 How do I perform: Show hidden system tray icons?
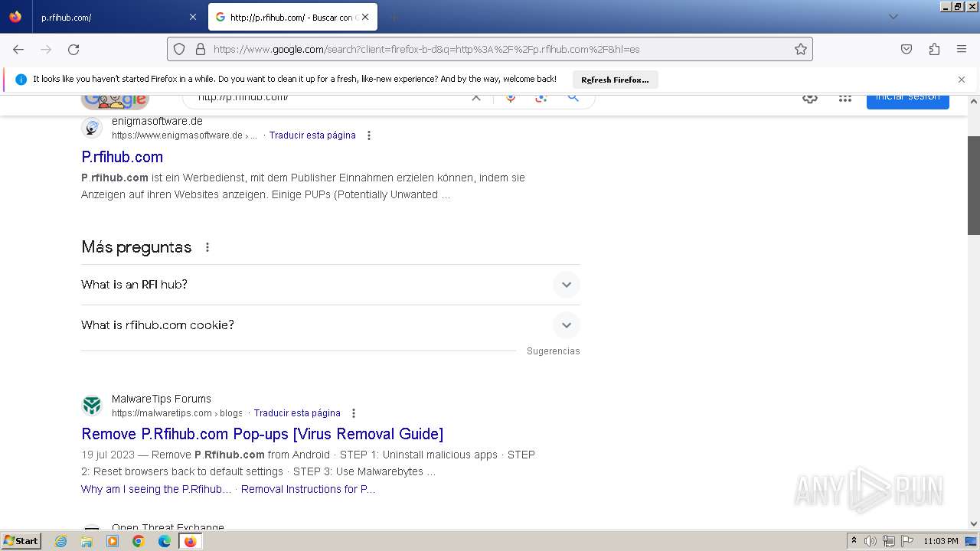[x=854, y=541]
